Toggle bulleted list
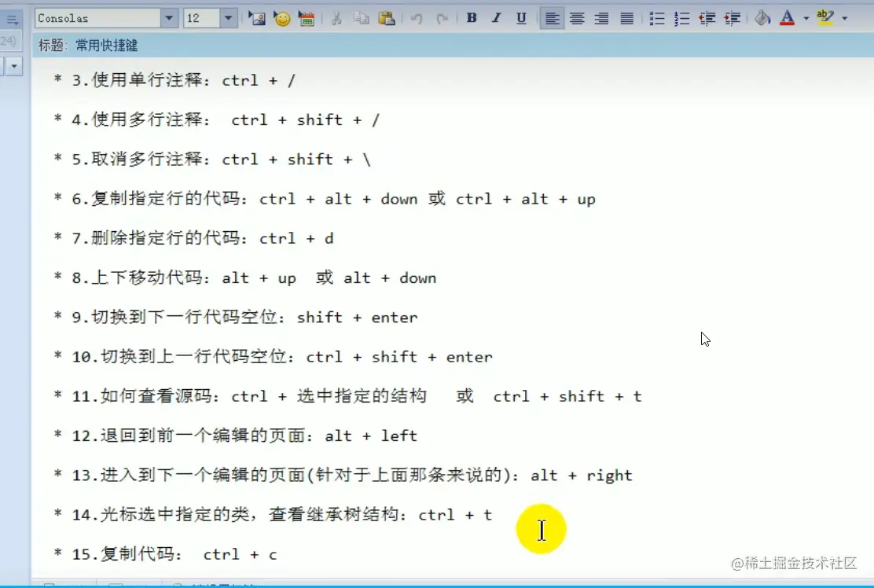This screenshot has width=874, height=588. [x=656, y=18]
